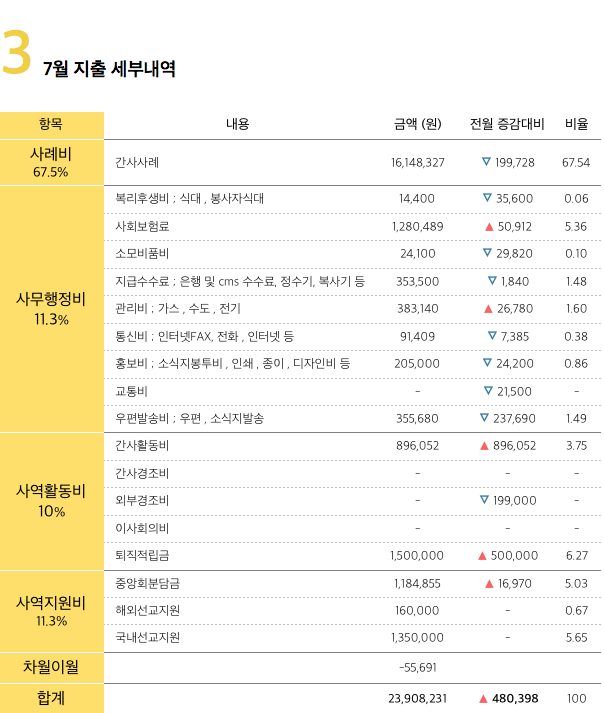Click the '7월 지출 세부내역' heading
This screenshot has width=604, height=713.
pyautogui.click(x=109, y=69)
